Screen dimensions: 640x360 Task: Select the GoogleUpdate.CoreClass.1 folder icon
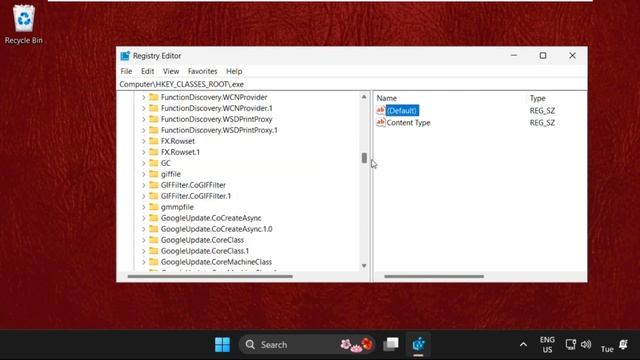click(x=153, y=251)
